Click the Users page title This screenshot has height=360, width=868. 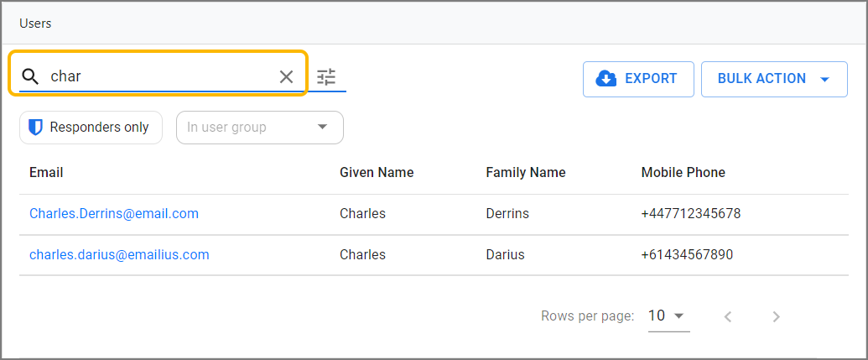35,23
